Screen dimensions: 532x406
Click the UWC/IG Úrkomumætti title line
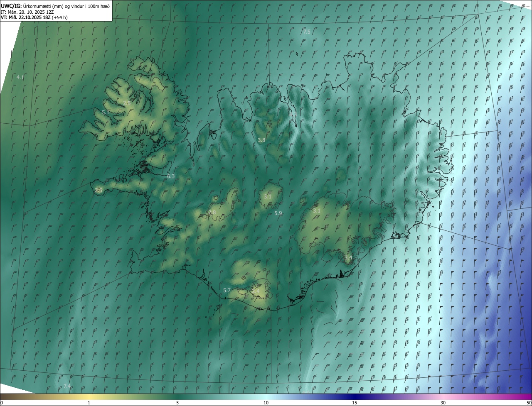click(x=55, y=6)
